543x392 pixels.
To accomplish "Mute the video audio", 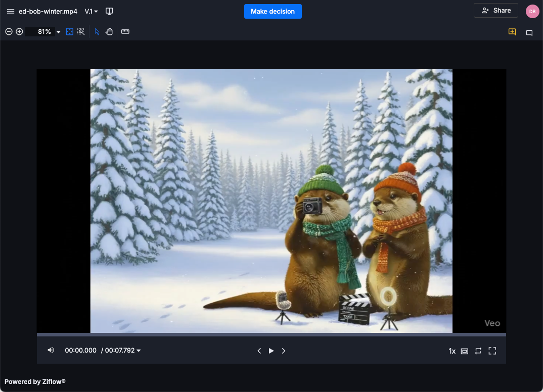I will coord(51,350).
